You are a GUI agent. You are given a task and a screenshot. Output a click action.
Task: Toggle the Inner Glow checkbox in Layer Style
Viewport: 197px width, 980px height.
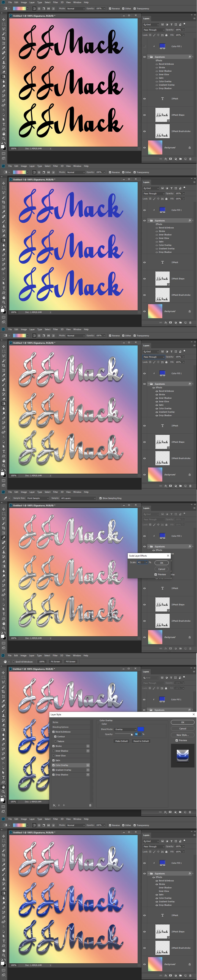[53, 756]
